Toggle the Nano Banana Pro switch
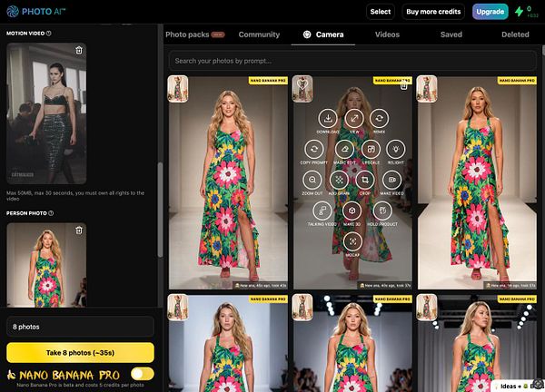 tap(143, 374)
